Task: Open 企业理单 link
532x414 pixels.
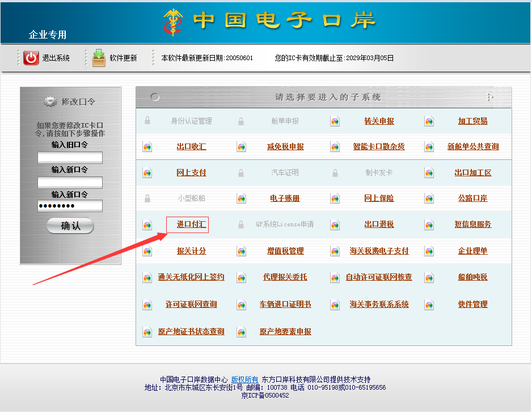Action: 472,251
